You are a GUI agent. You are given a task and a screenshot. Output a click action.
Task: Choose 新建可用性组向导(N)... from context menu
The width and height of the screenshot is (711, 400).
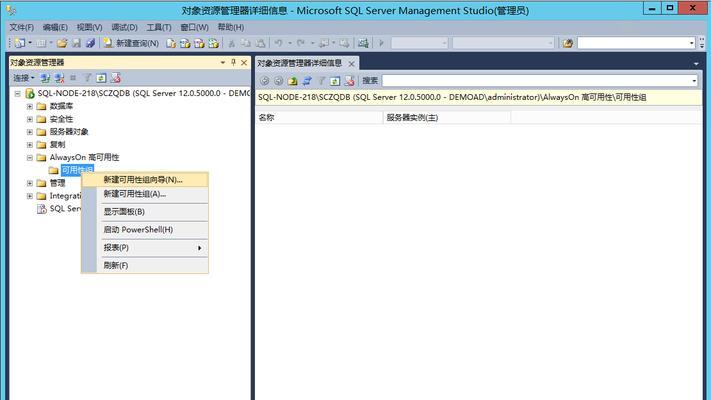(x=145, y=180)
